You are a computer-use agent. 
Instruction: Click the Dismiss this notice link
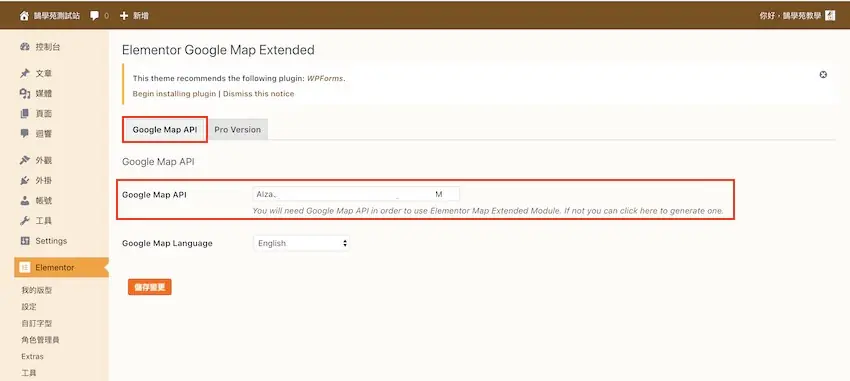point(259,94)
